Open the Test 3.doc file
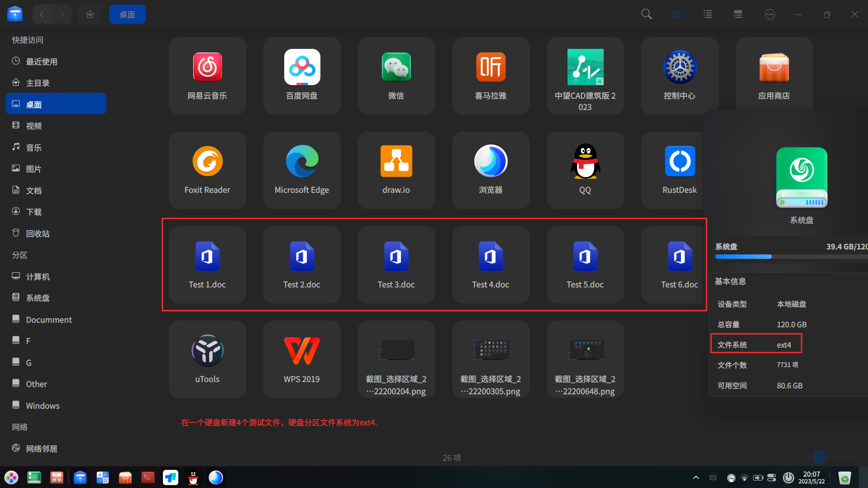Image resolution: width=868 pixels, height=488 pixels. [x=396, y=264]
